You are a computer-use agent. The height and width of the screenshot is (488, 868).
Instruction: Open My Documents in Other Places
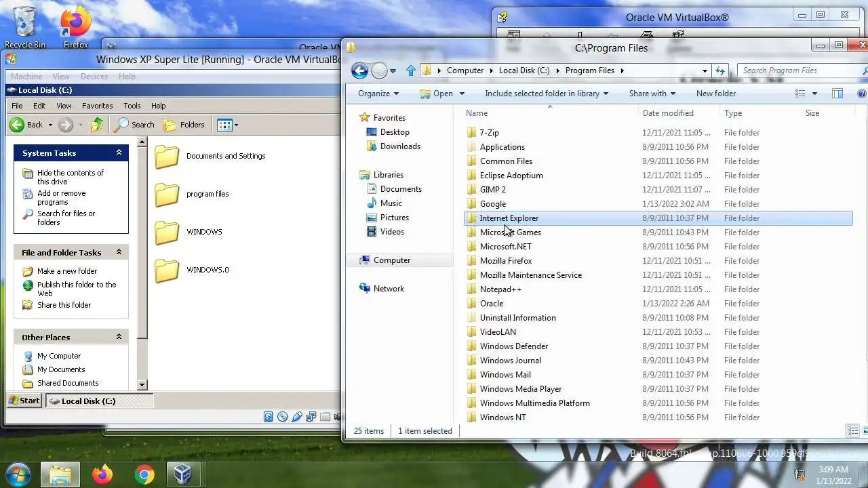[x=61, y=369]
